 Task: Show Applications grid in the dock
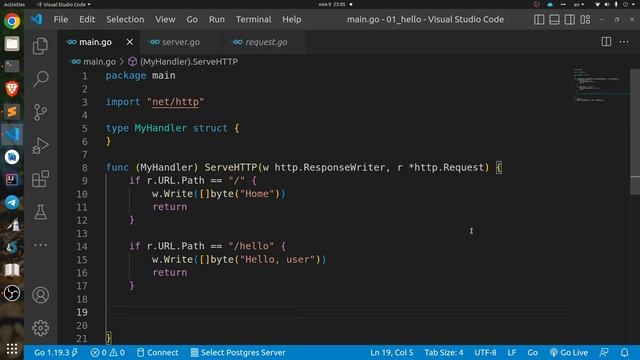pos(12,349)
